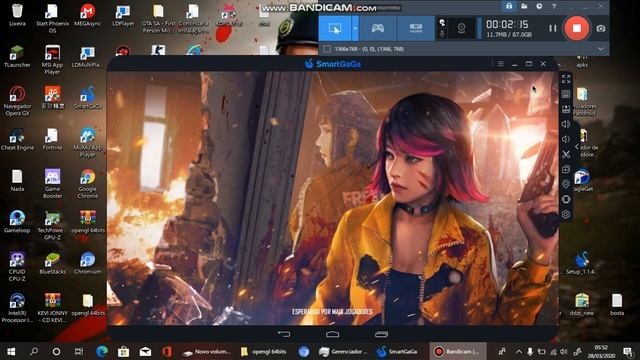Click SmartGaGa install APK icon
The height and width of the screenshot is (360, 640).
click(566, 169)
